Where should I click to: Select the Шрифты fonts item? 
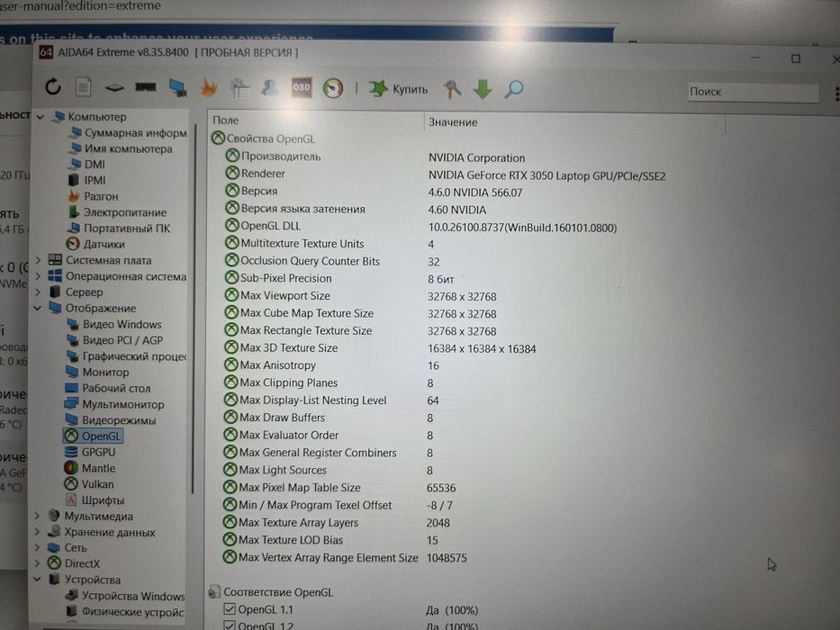[x=95, y=500]
